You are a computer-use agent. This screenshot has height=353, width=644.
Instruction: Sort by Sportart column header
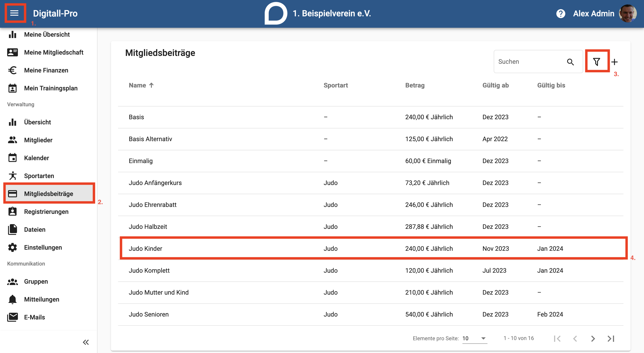pyautogui.click(x=335, y=85)
